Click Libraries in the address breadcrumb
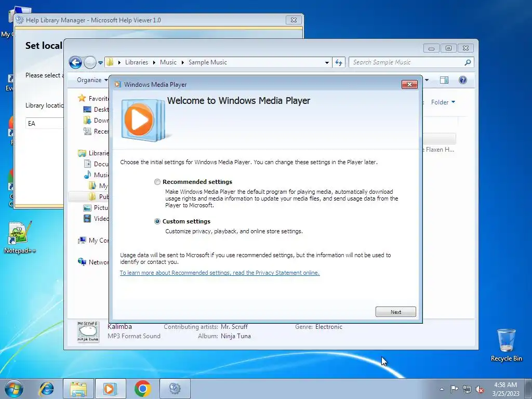The height and width of the screenshot is (399, 532). coord(137,62)
